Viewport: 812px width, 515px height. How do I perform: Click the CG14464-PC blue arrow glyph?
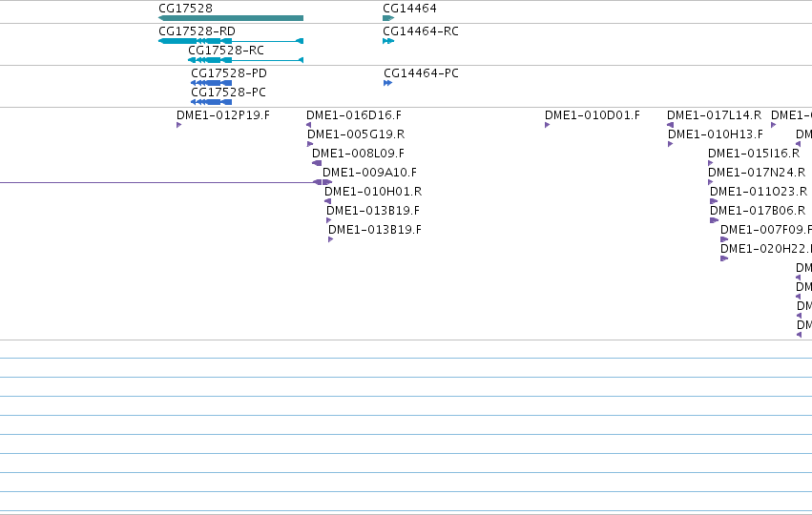[388, 83]
